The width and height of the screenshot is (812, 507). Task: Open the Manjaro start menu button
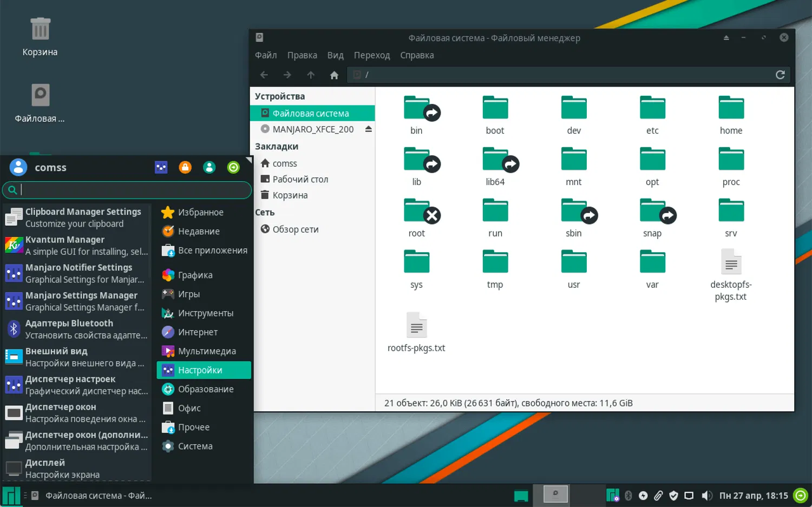point(11,496)
